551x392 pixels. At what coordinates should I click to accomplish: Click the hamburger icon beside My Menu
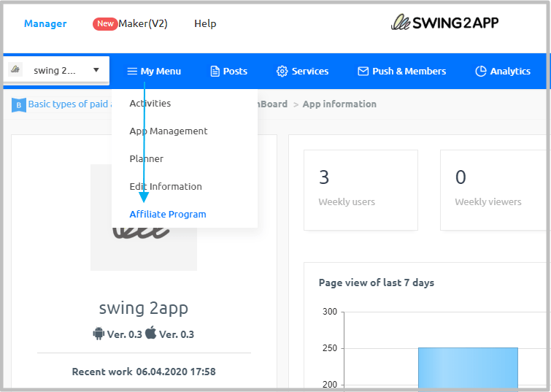tap(132, 72)
